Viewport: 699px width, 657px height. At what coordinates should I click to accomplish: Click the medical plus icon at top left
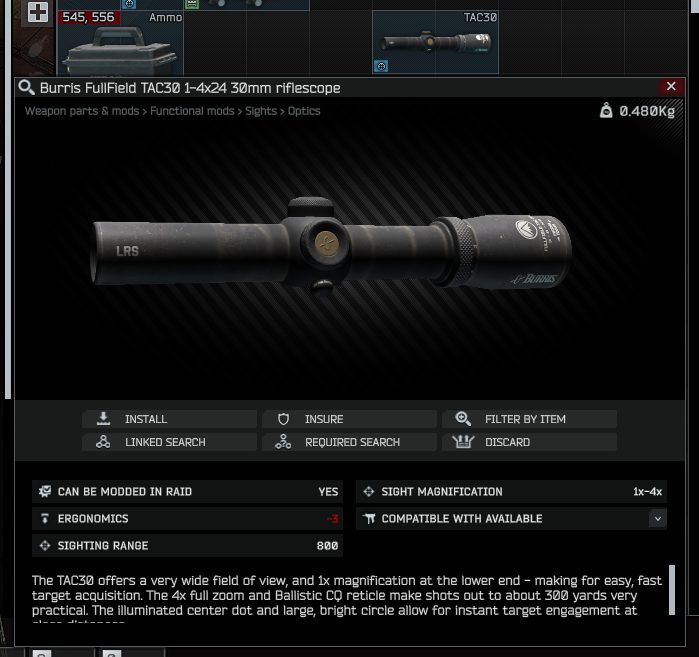click(x=38, y=12)
